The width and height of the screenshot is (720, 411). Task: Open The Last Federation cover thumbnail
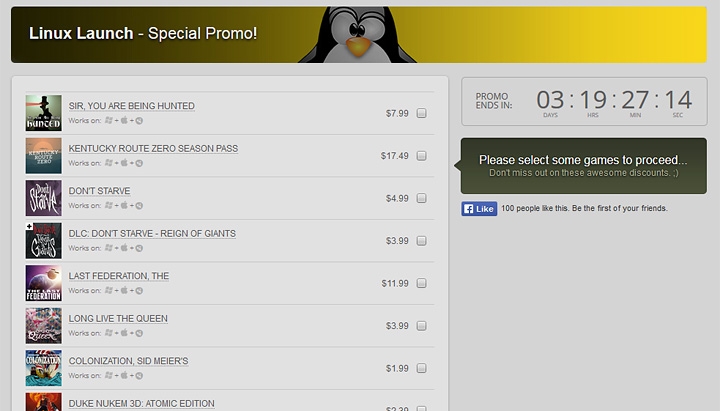[44, 283]
